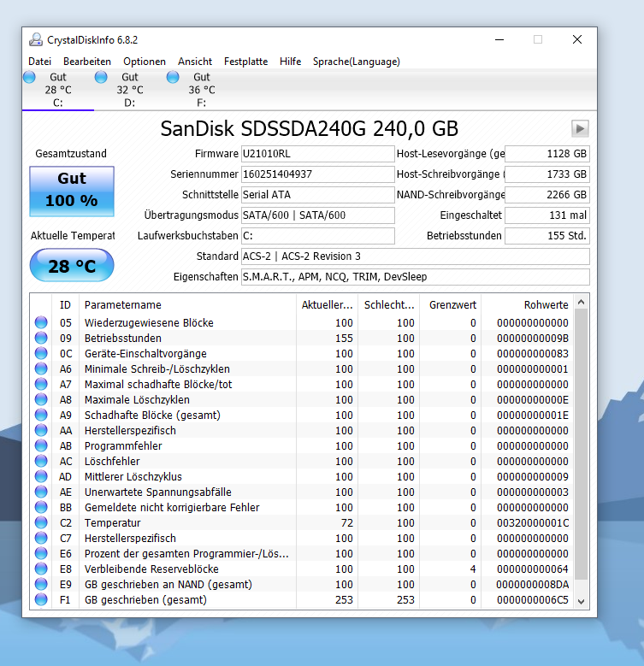The width and height of the screenshot is (644, 666).
Task: Click status orb for Maximale Löschzyklen row
Action: [41, 399]
